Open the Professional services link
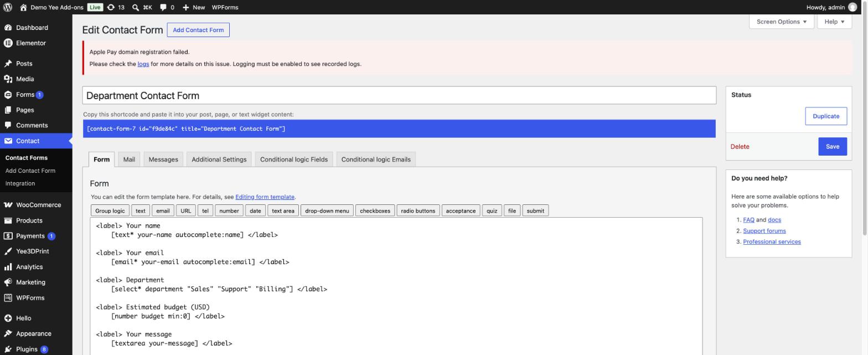868x355 pixels. (x=772, y=242)
